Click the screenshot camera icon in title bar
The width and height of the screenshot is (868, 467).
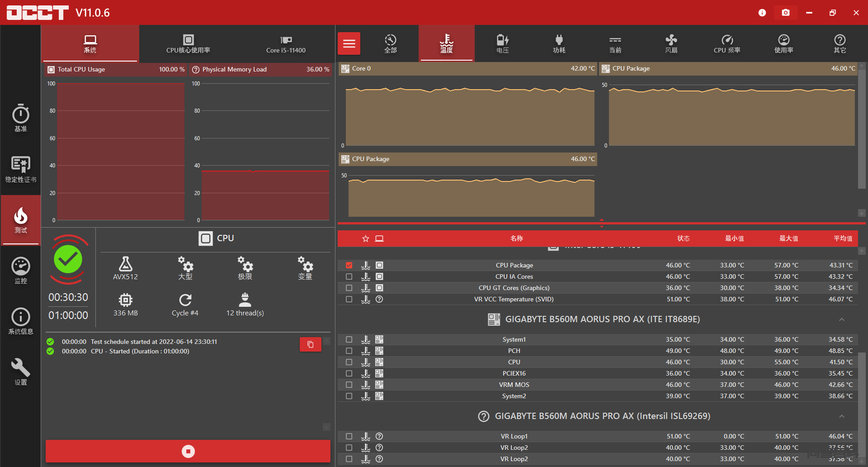pyautogui.click(x=786, y=13)
